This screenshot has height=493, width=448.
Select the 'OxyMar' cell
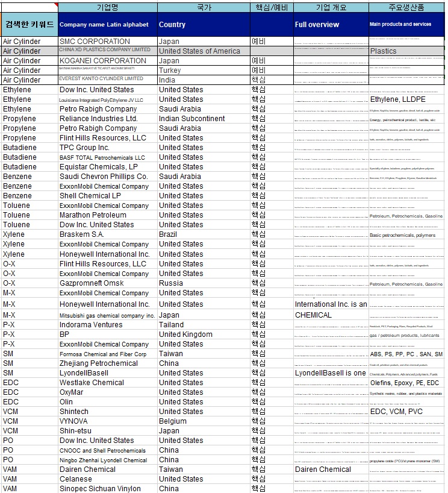pos(108,392)
